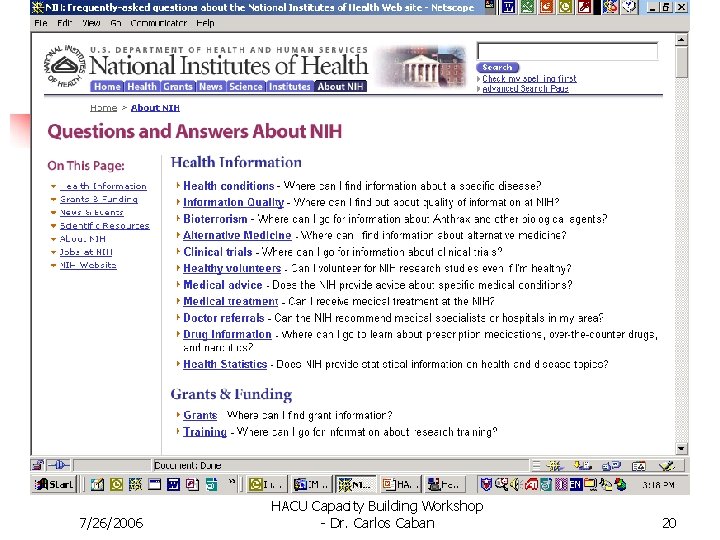Select the Health tab in NIH navigation
The width and height of the screenshot is (720, 540).
point(142,86)
